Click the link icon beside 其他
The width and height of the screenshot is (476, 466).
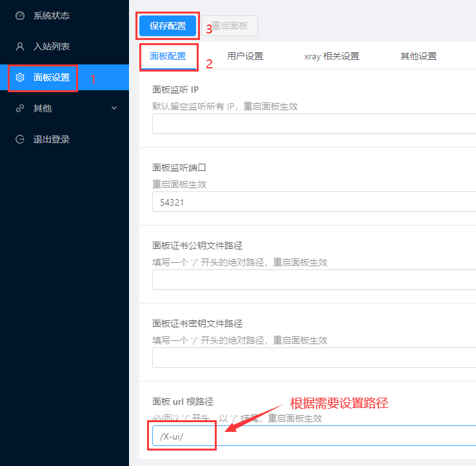tap(20, 108)
